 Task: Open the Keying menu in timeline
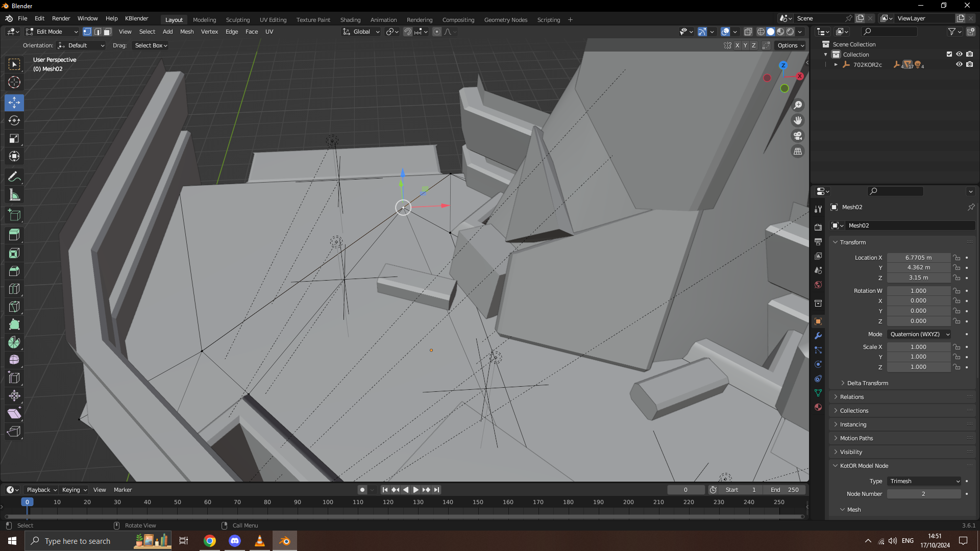[x=74, y=490]
